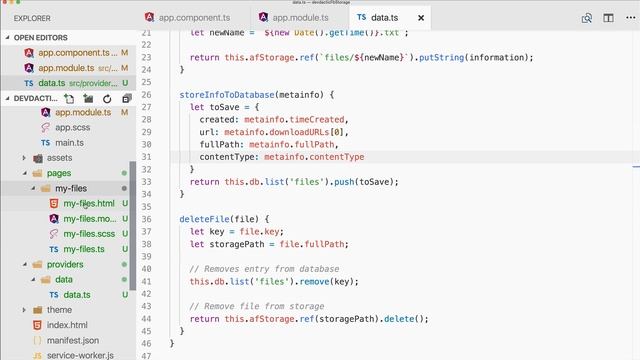Click downloadURLs on line 29
640x360 pixels.
299,132
